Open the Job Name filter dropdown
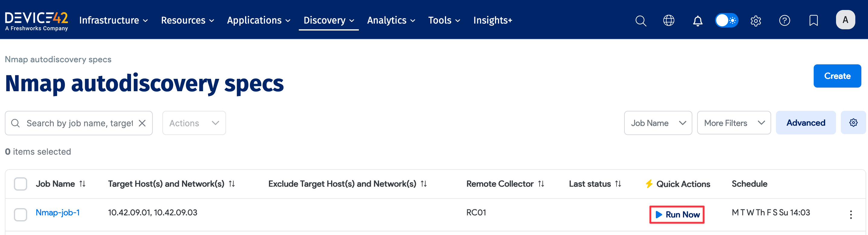The width and height of the screenshot is (868, 235). pos(658,124)
